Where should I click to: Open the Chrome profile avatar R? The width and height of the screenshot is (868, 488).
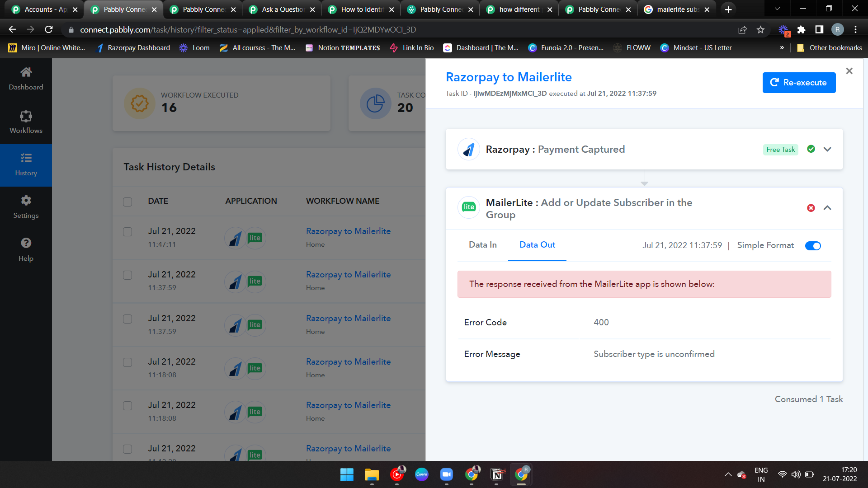[x=837, y=29]
